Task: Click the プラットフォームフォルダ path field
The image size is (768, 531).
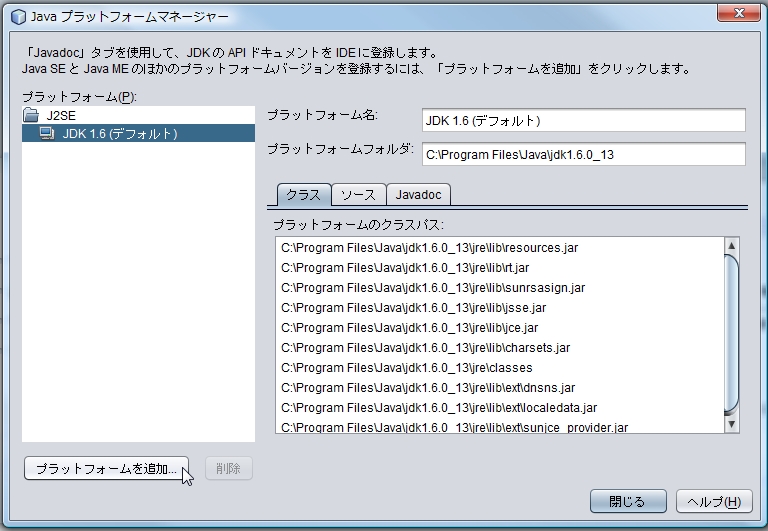Action: [x=584, y=154]
